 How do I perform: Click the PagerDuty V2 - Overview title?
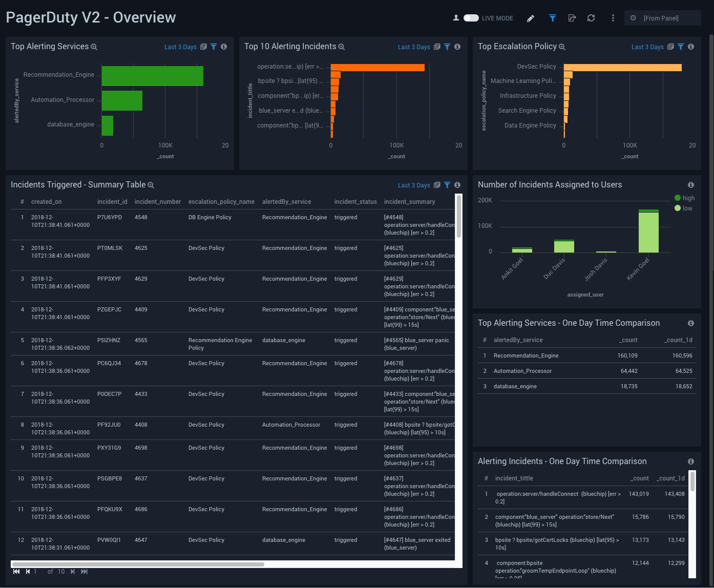tap(90, 17)
